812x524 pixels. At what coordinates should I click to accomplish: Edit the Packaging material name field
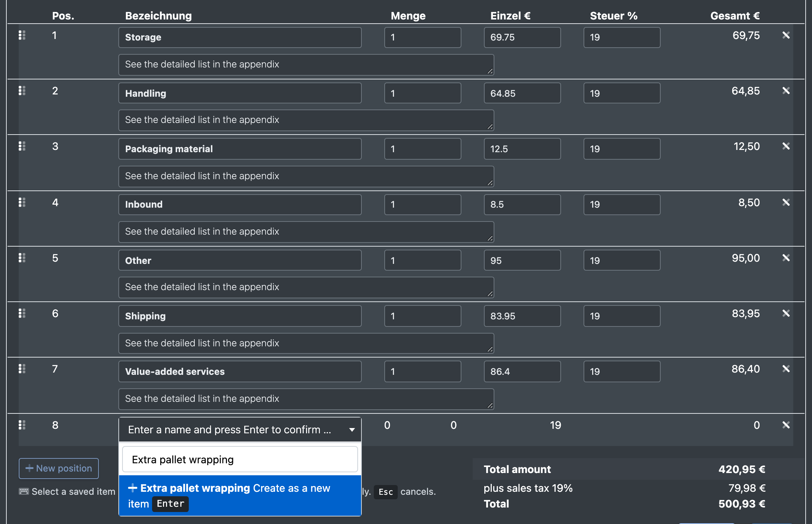click(240, 149)
